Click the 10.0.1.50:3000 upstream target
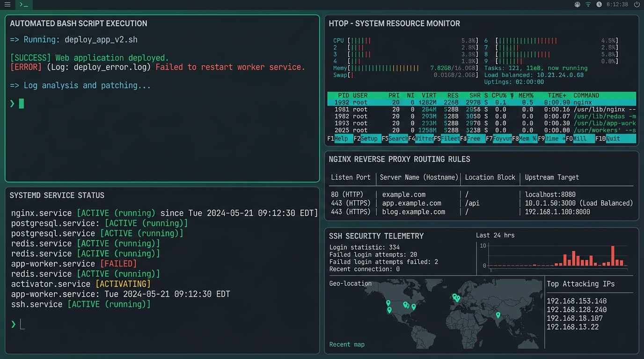The width and height of the screenshot is (644, 359). point(579,203)
